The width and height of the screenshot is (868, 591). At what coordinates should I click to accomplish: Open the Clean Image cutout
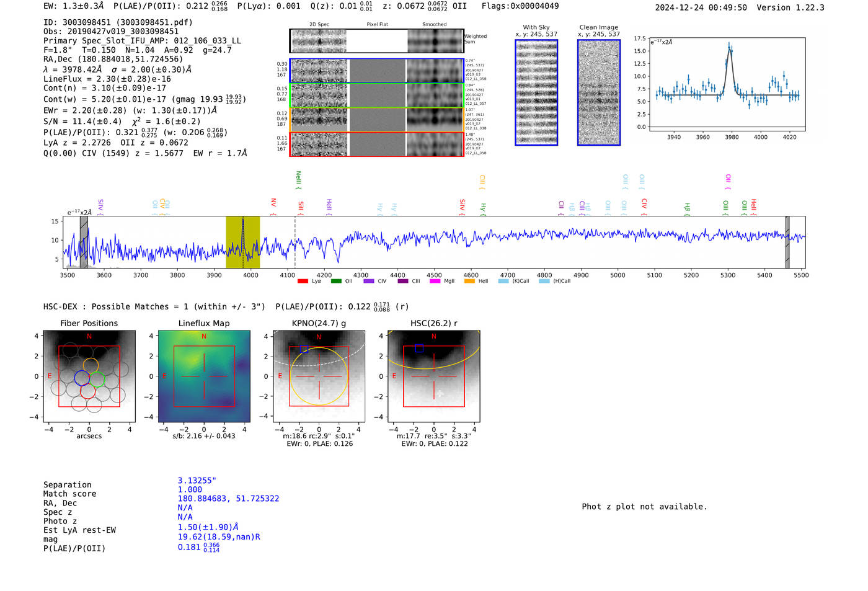click(598, 92)
